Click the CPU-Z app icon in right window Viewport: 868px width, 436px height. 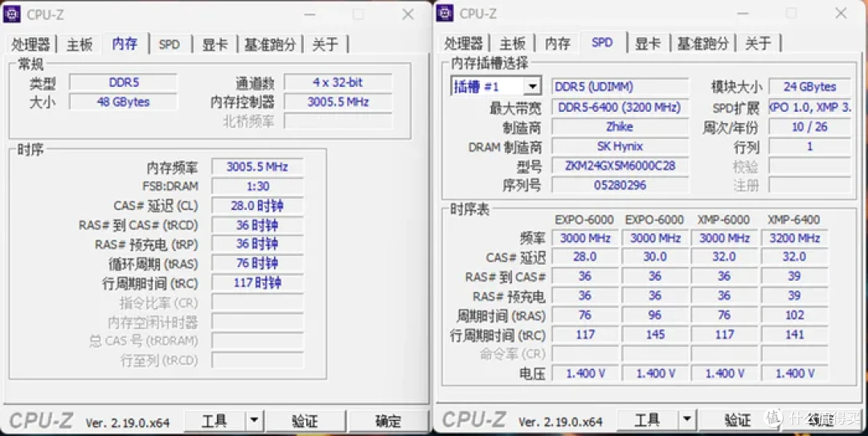[445, 14]
